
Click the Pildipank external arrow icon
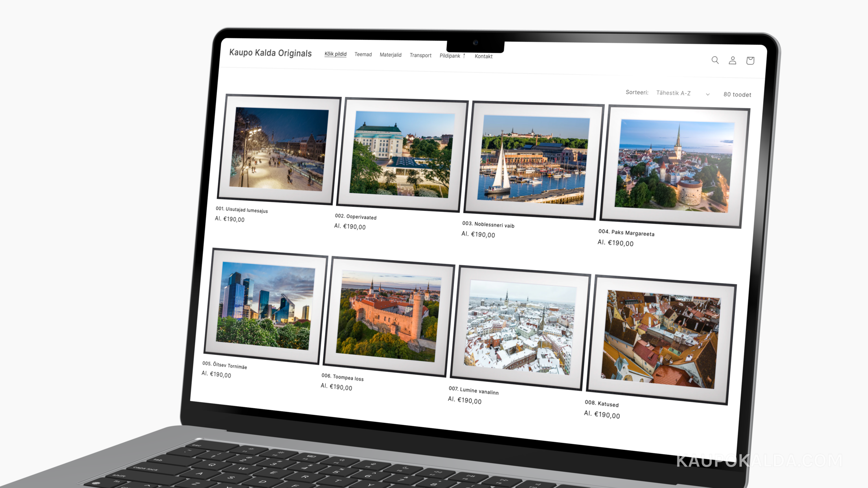[464, 56]
